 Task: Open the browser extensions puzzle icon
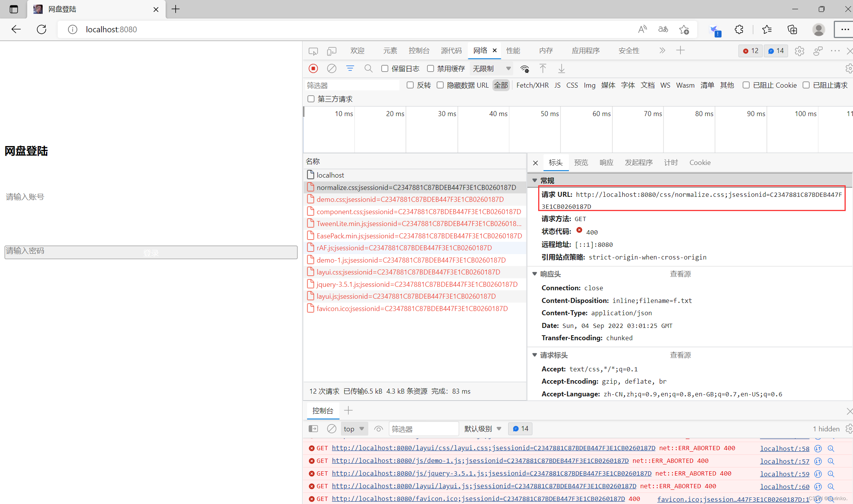739,29
